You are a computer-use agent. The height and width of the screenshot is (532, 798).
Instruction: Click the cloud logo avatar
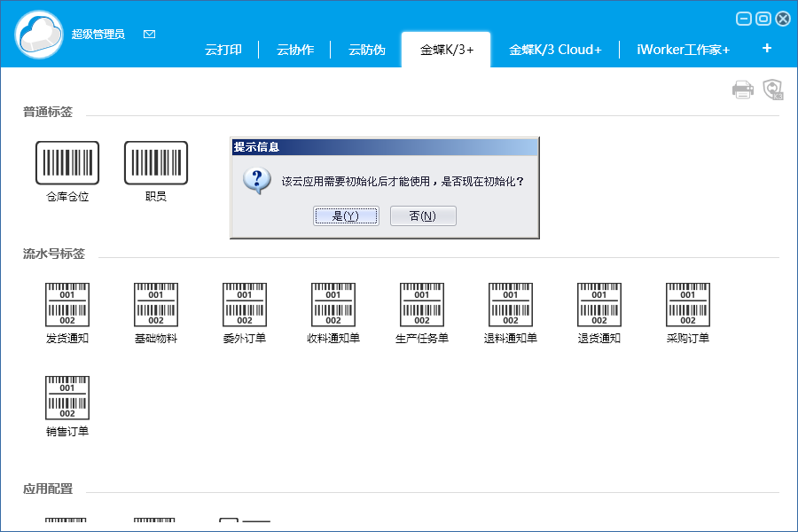(x=39, y=34)
